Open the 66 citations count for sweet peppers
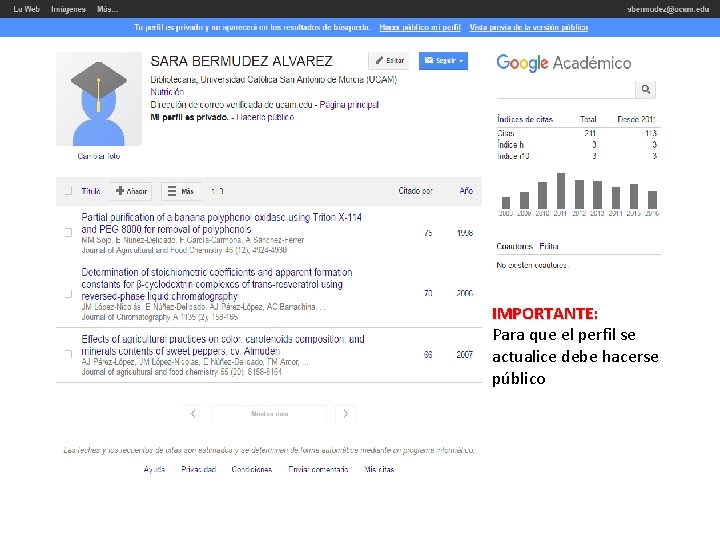Image resolution: width=720 pixels, height=540 pixels. (x=428, y=354)
